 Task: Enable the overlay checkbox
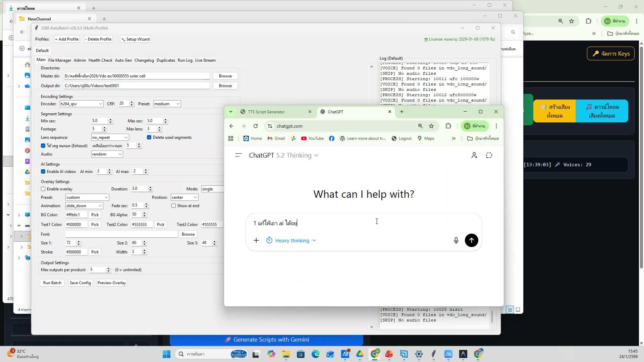pos(43,189)
